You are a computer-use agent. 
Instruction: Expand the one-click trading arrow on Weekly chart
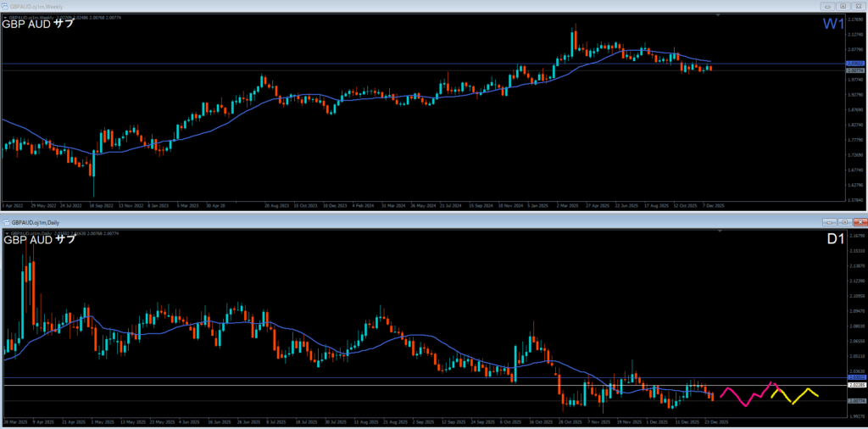pos(5,18)
